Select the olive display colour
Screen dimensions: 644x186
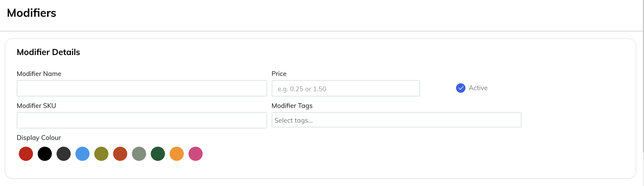[x=101, y=154]
